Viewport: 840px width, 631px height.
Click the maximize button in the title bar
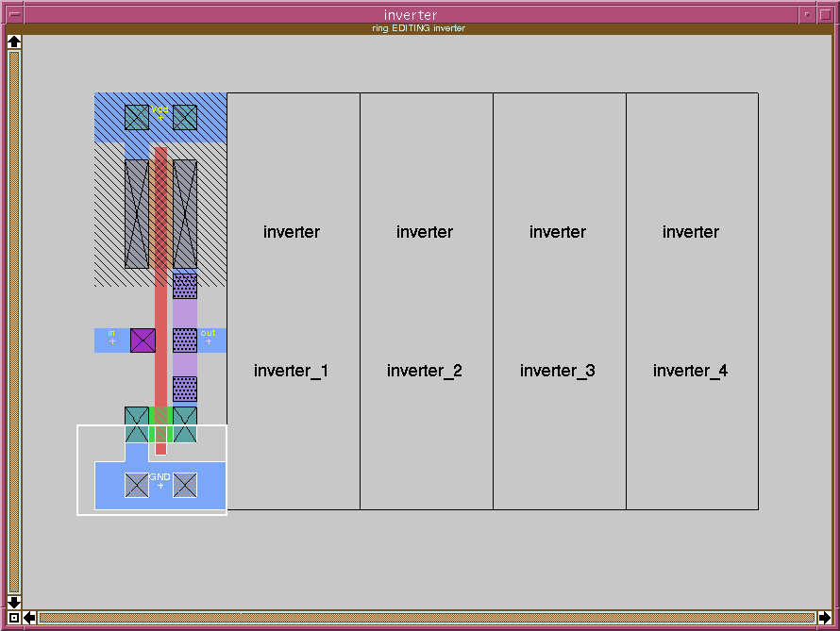[825, 14]
